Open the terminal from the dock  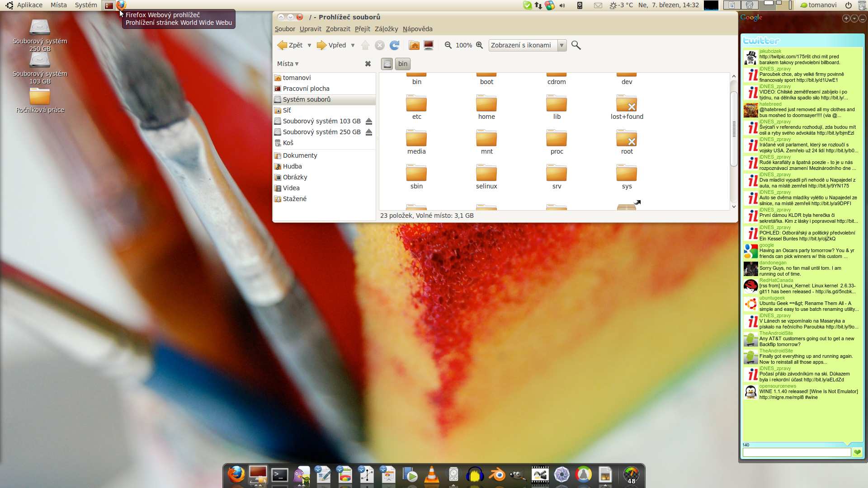(x=280, y=475)
